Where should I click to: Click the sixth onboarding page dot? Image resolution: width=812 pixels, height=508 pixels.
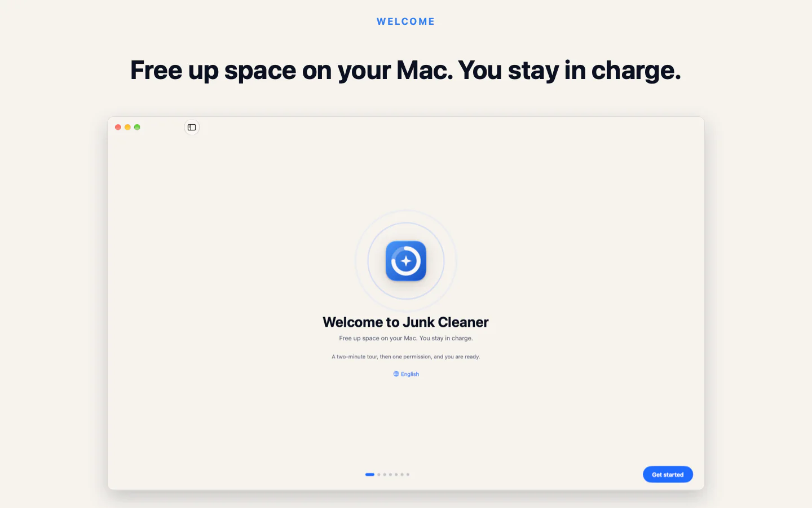pyautogui.click(x=402, y=475)
